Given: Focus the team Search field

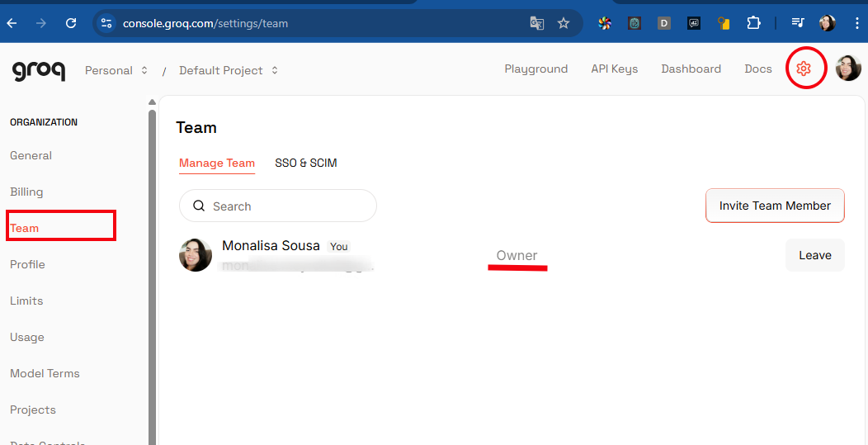Looking at the screenshot, I should [x=278, y=206].
